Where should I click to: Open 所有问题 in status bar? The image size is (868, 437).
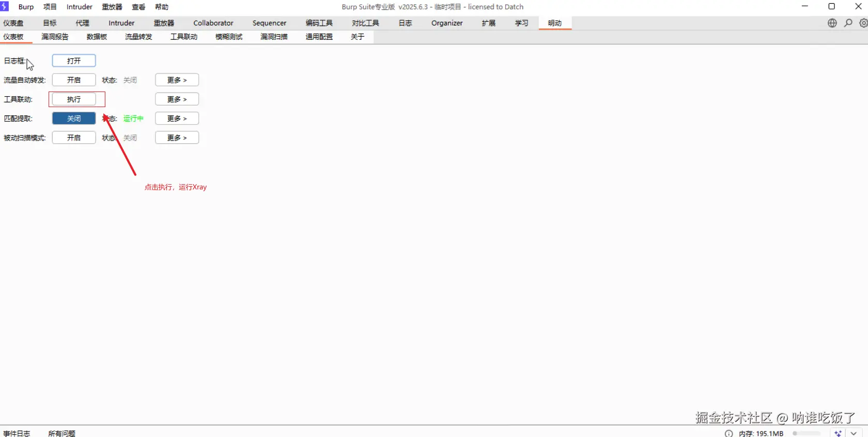pyautogui.click(x=61, y=433)
